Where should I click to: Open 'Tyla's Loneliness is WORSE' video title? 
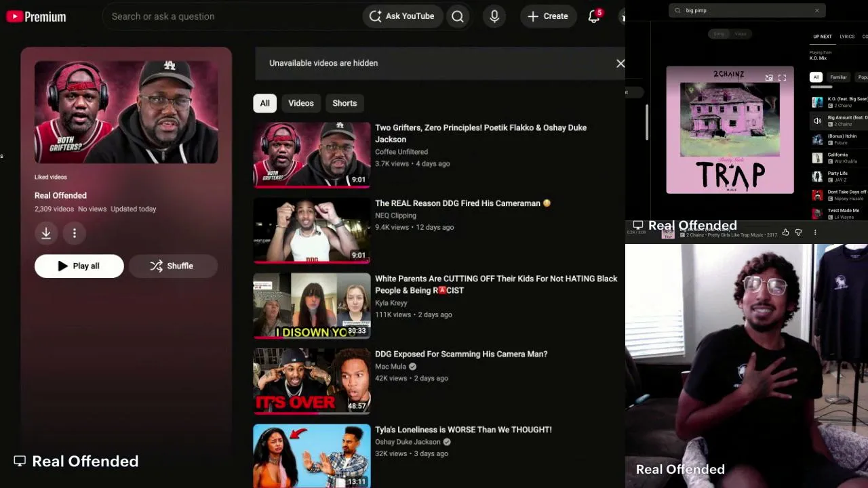pos(463,430)
